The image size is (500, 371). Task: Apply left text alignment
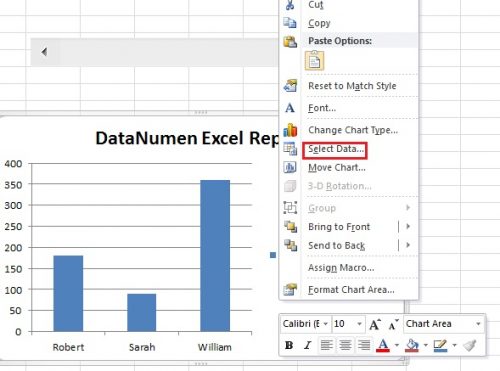click(x=326, y=345)
